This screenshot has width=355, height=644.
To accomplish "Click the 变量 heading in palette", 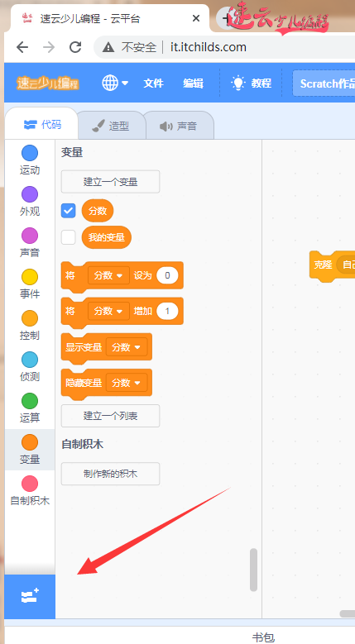I will point(72,152).
